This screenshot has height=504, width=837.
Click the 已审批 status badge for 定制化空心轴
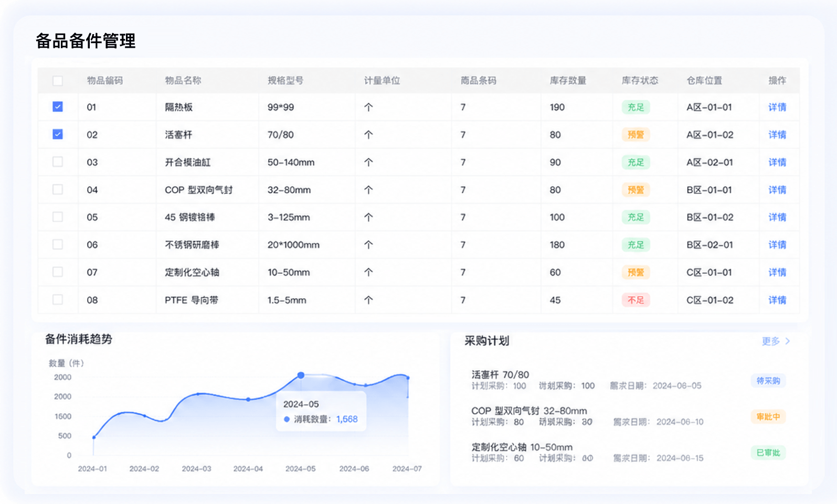pos(768,453)
